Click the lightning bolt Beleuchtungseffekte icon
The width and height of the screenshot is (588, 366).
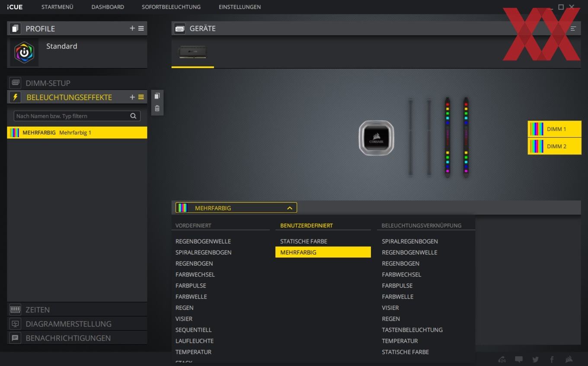coord(15,97)
